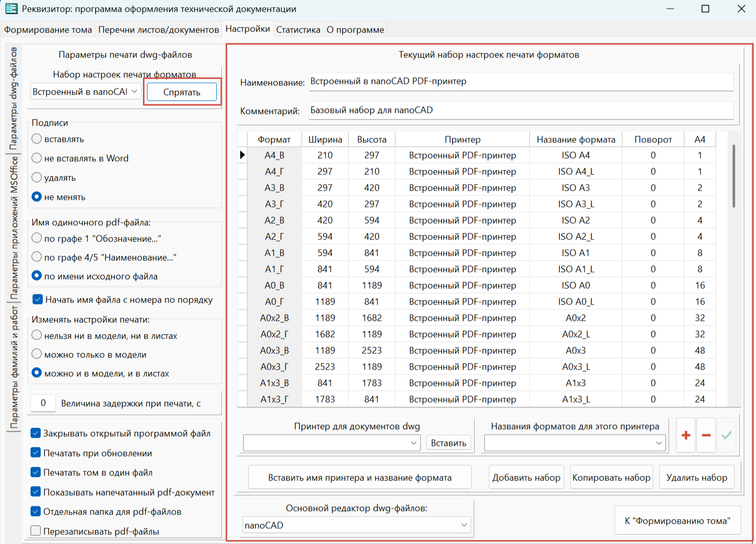This screenshot has height=544, width=756.
Task: Click the row marker arrow beside A4_В
Action: [x=242, y=155]
